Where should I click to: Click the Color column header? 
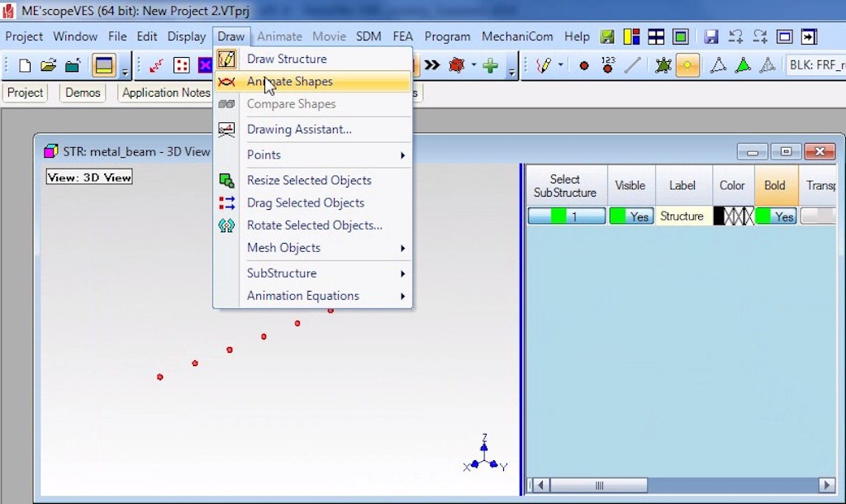[x=732, y=186]
